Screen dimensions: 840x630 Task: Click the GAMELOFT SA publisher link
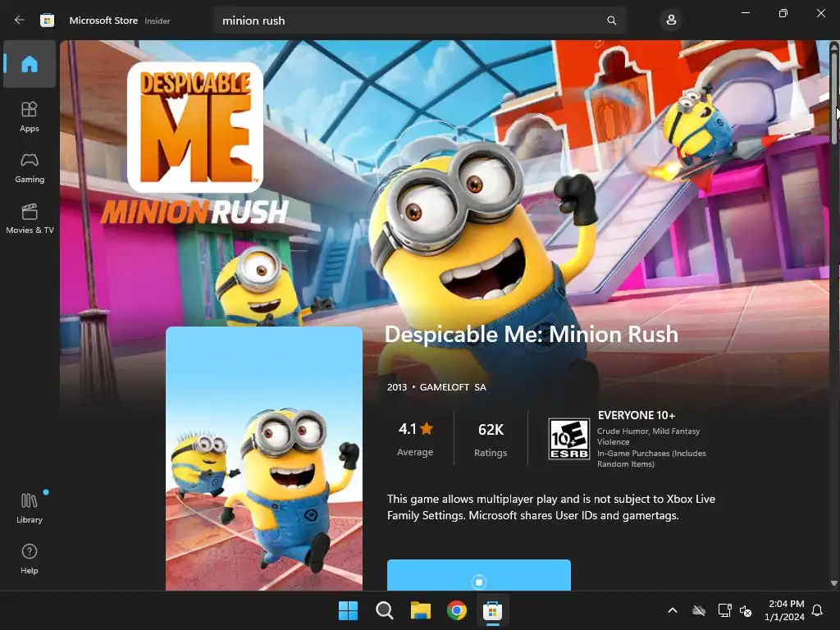click(x=453, y=387)
